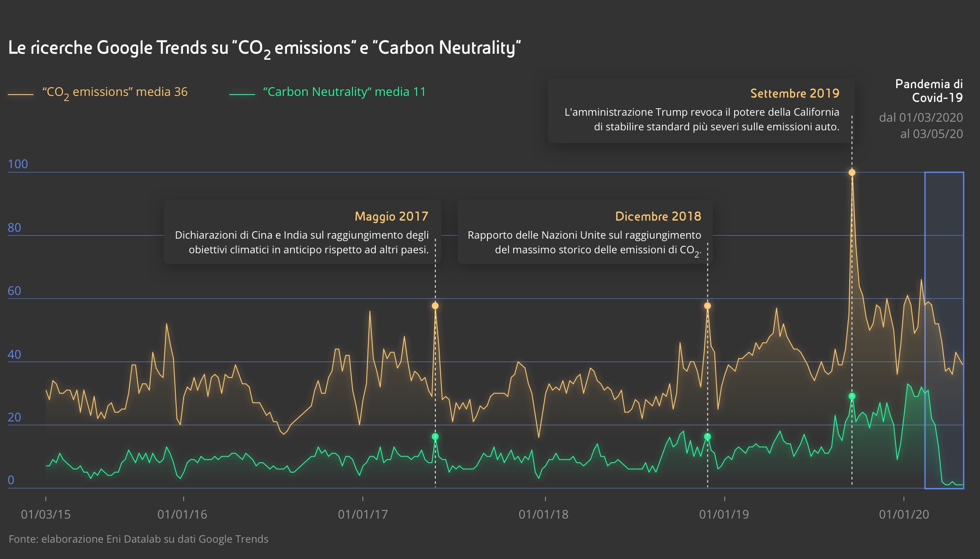Screen dimensions: 980x559
Task: Click the green marker on the Dicembre 2018 line
Action: (x=707, y=436)
